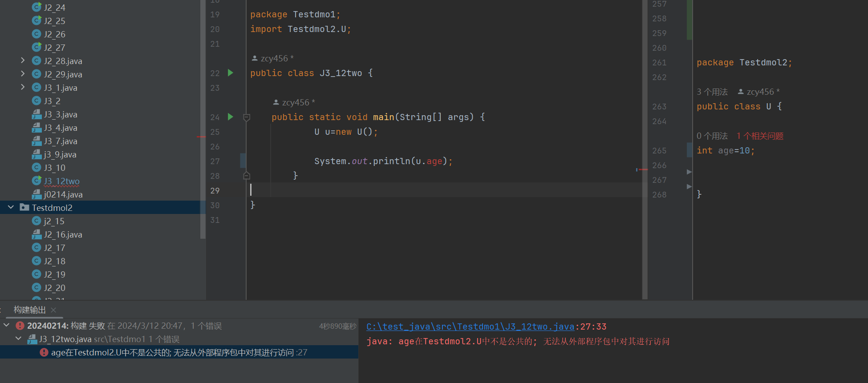
Task: Click author hint zcy456 above class U
Action: (x=759, y=92)
